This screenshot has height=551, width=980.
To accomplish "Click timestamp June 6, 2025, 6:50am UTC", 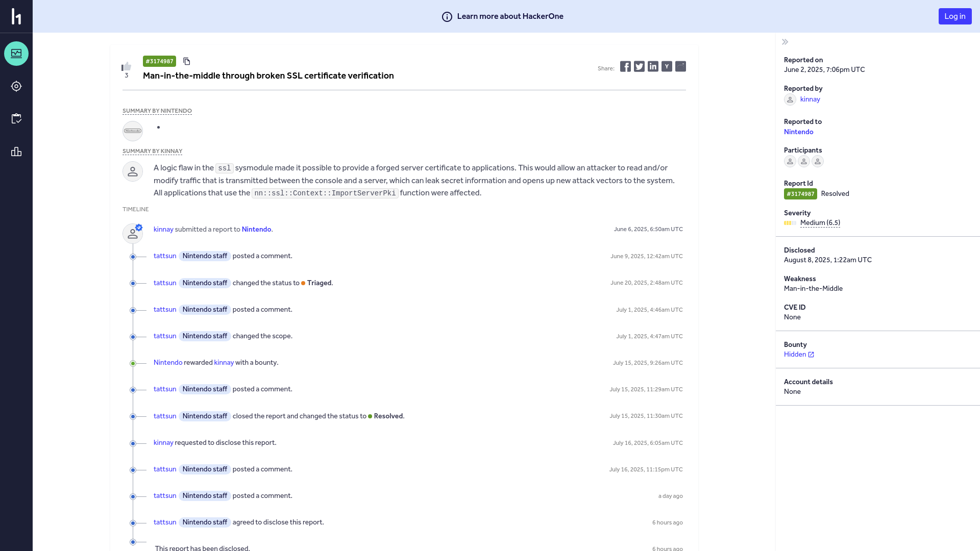I will tap(648, 229).
